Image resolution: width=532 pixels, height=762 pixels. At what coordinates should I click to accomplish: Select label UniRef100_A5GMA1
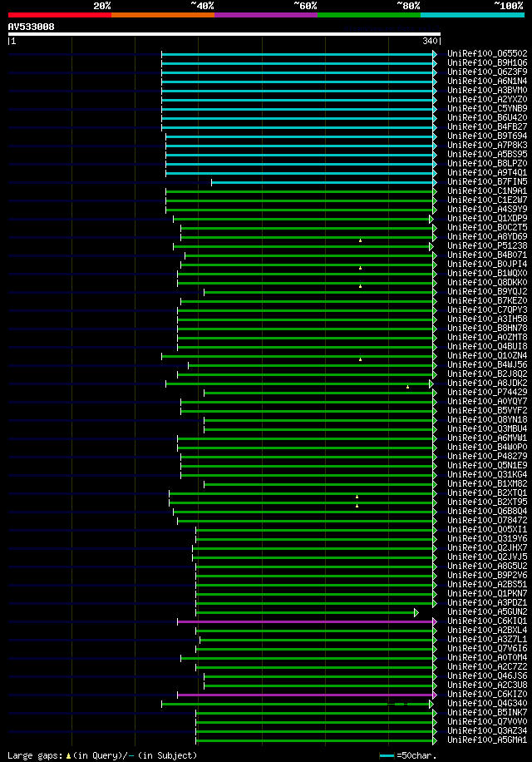tap(487, 740)
